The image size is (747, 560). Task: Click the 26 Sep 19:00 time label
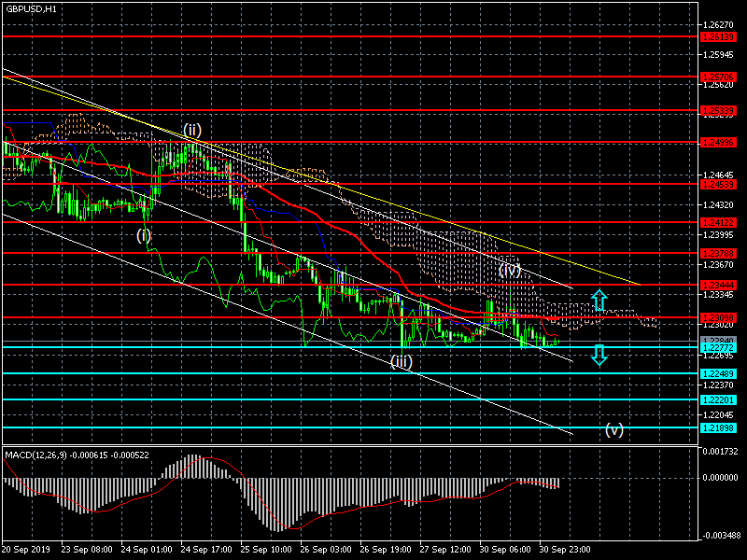(386, 549)
